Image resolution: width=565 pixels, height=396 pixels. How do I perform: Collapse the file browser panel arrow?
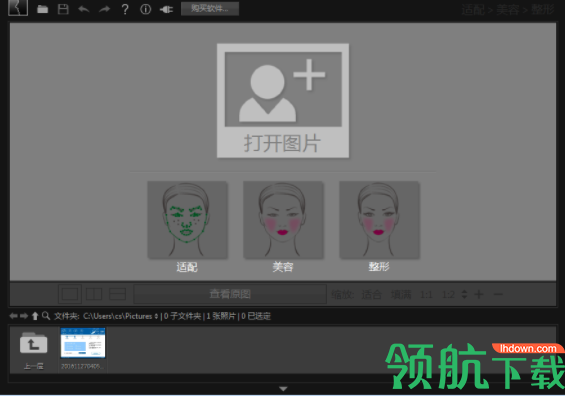coord(283,389)
